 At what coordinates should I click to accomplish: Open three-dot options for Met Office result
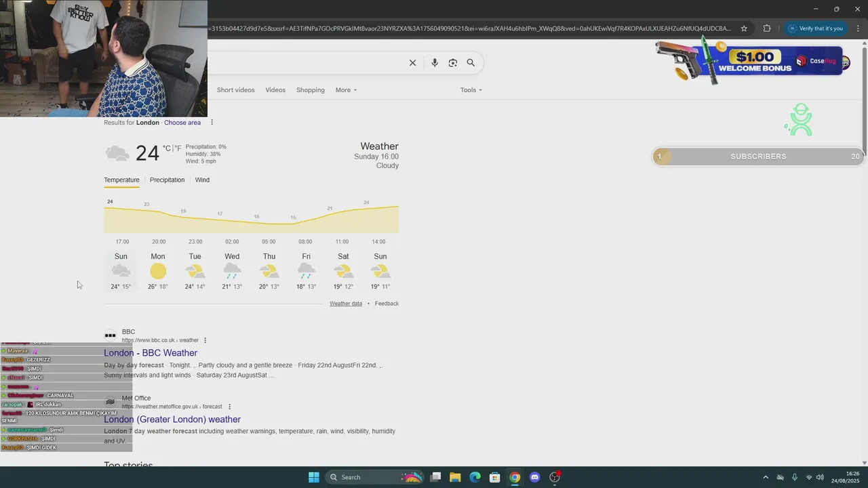229,407
